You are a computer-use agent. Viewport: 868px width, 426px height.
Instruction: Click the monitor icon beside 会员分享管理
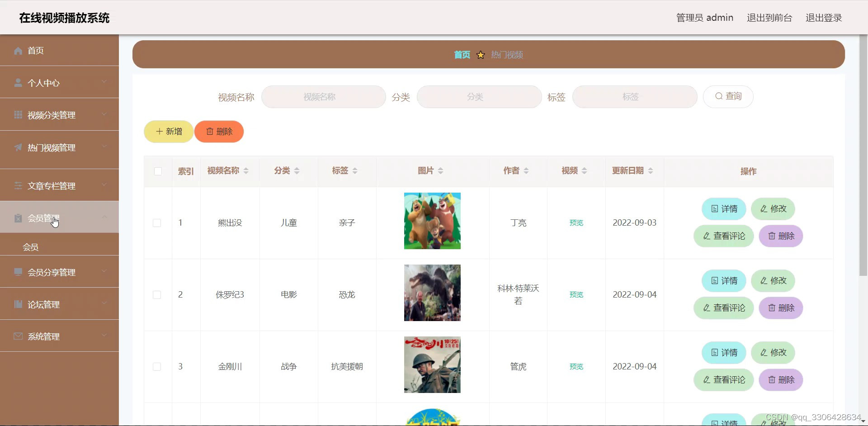point(18,272)
